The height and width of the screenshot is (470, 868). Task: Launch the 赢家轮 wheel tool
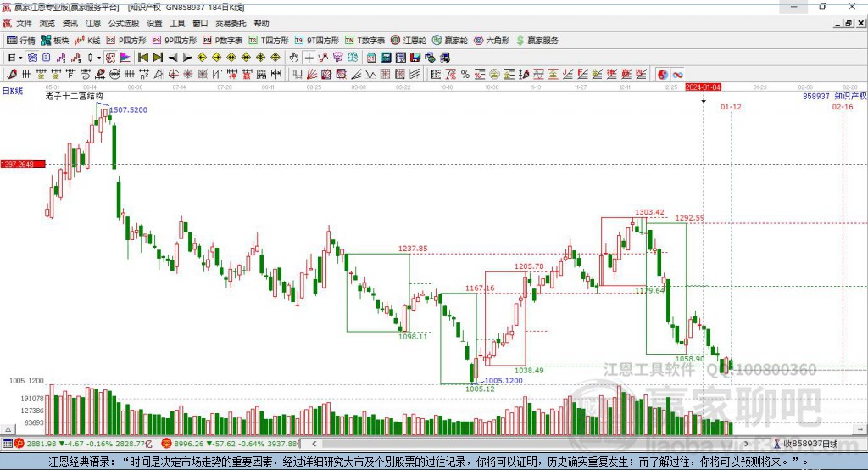coord(450,41)
